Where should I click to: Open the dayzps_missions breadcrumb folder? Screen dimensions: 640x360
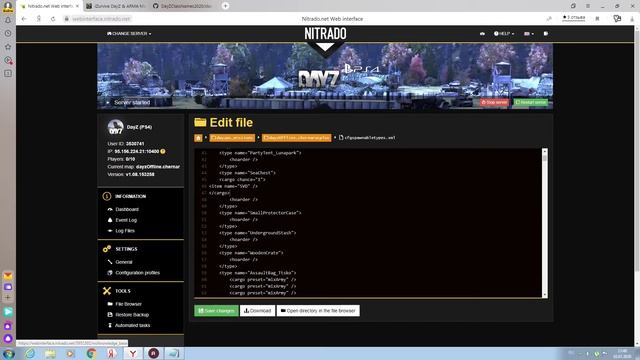coord(232,138)
